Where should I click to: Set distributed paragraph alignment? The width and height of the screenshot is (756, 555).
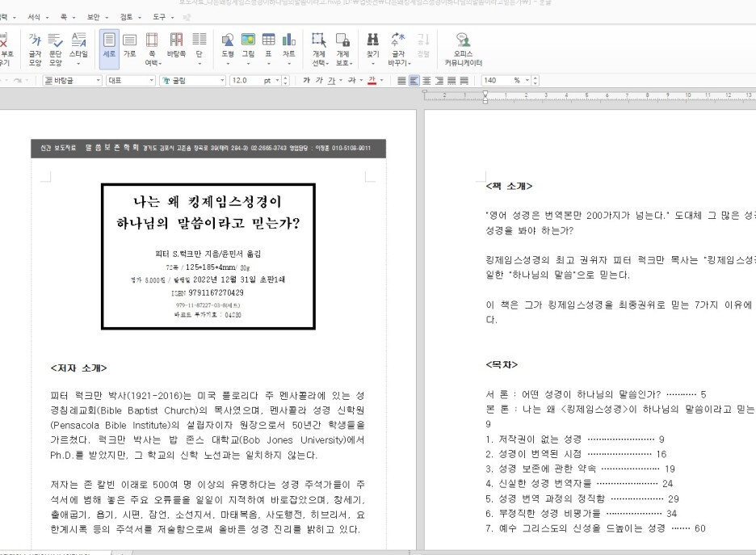click(x=451, y=81)
